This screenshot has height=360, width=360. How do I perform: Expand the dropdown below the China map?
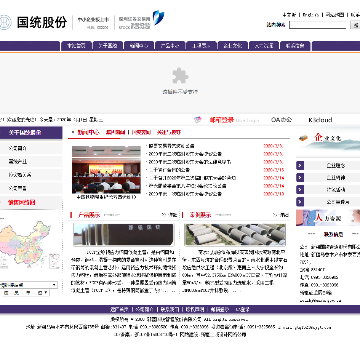pyautogui.click(x=29, y=285)
